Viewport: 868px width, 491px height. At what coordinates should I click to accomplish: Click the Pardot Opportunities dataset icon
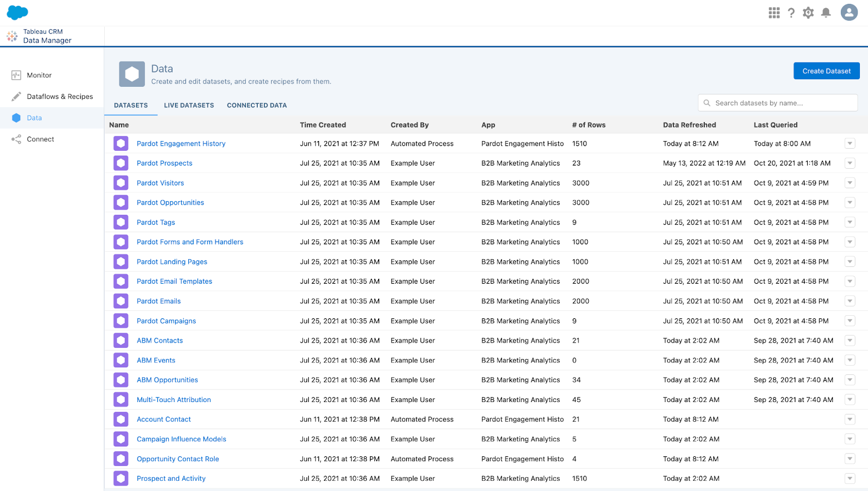(121, 202)
